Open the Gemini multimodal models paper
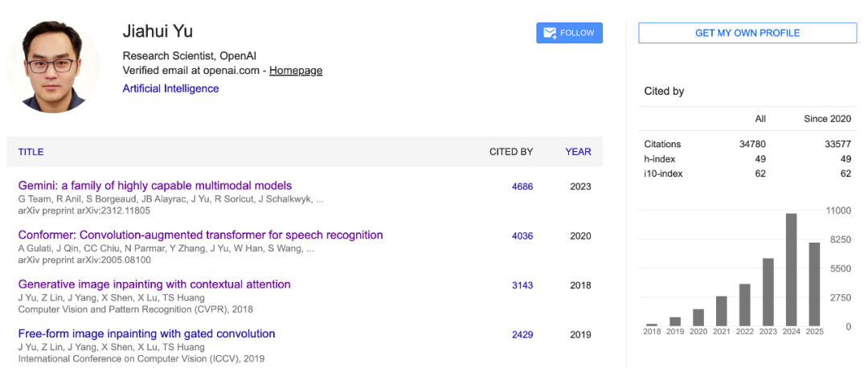 tap(155, 186)
